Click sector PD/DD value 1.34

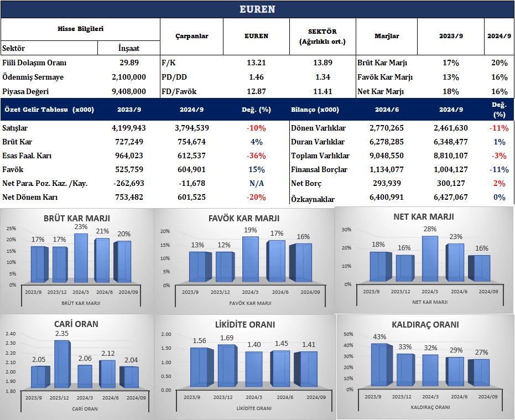(322, 77)
